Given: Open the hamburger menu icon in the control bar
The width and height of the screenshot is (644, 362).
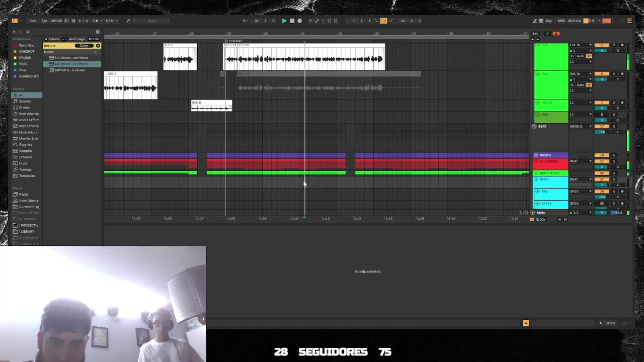Looking at the screenshot, I should pos(629,21).
